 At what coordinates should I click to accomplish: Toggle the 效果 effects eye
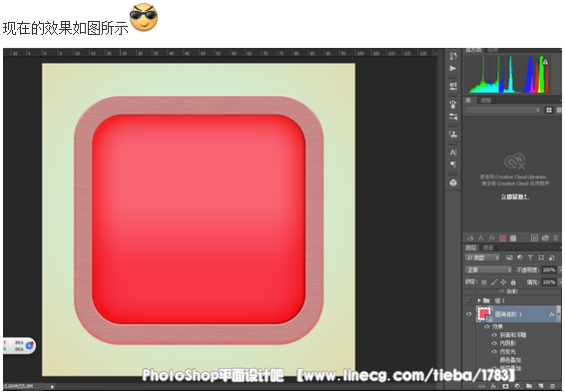[487, 326]
